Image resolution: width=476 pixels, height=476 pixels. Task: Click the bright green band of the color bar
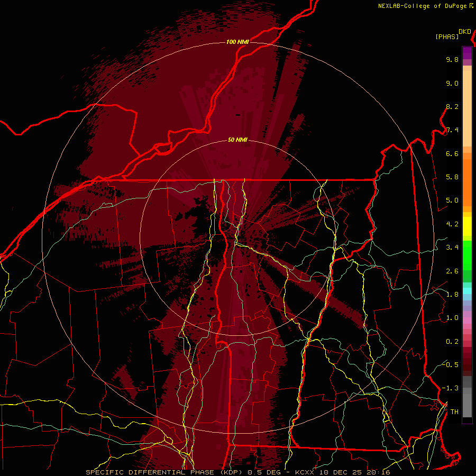(x=467, y=255)
